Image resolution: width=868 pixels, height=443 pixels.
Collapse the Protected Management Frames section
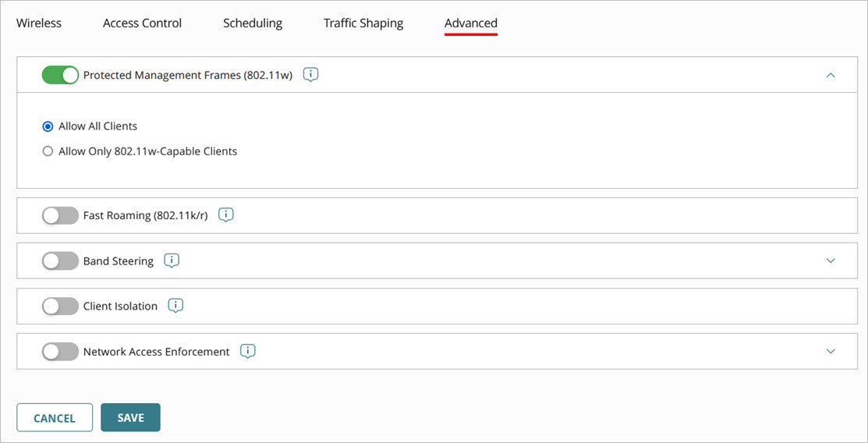(x=831, y=75)
